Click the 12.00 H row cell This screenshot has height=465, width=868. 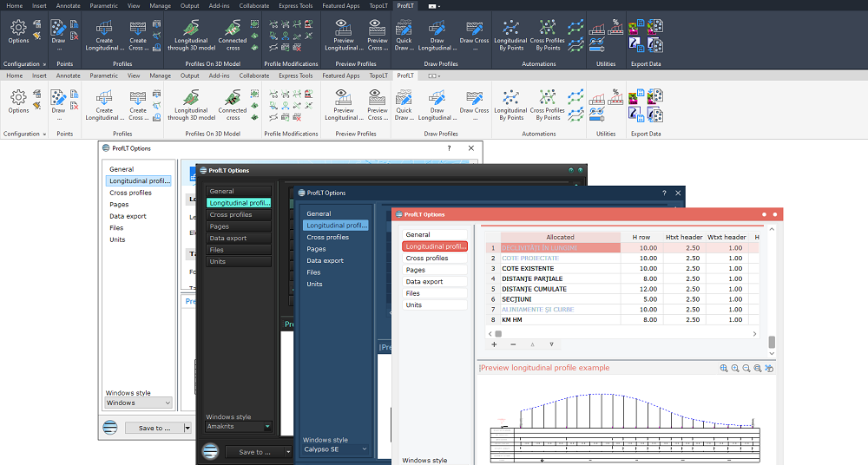[641, 289]
